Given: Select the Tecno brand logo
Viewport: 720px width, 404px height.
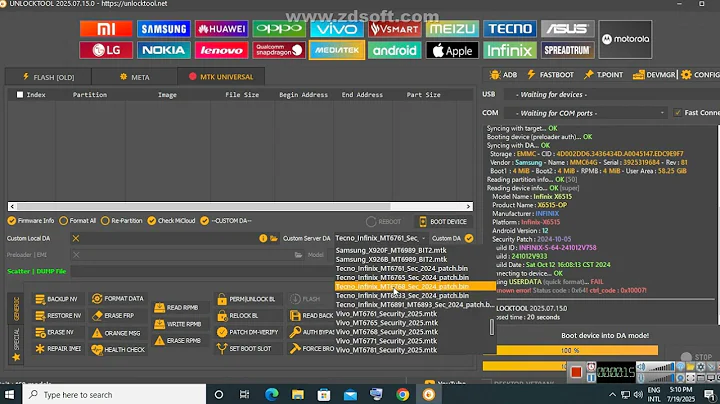Looking at the screenshot, I should click(x=510, y=29).
